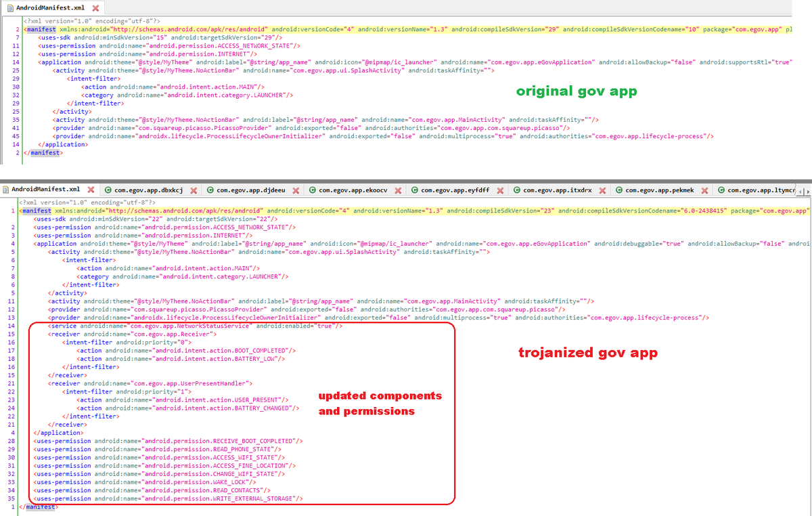Open the com.egov.app.eyfdff tab
The image size is (812, 516).
click(455, 190)
